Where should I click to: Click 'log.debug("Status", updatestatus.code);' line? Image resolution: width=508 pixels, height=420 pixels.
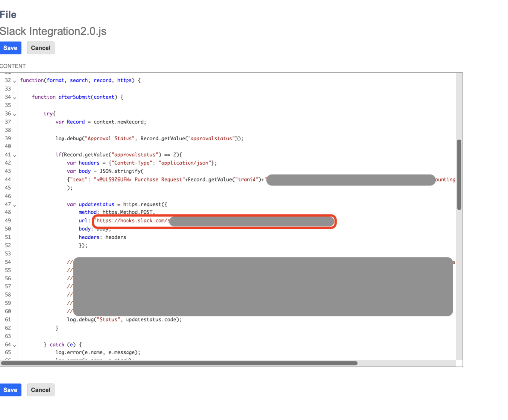point(125,319)
